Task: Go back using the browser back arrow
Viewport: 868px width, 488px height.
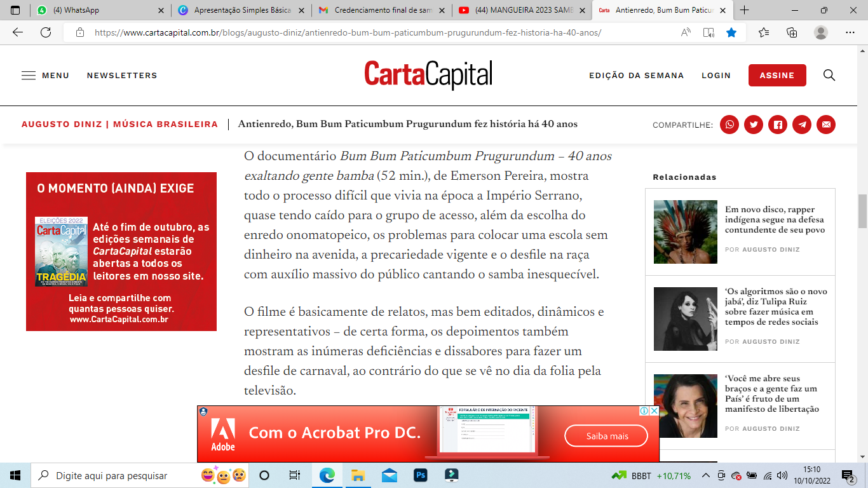Action: (18, 32)
